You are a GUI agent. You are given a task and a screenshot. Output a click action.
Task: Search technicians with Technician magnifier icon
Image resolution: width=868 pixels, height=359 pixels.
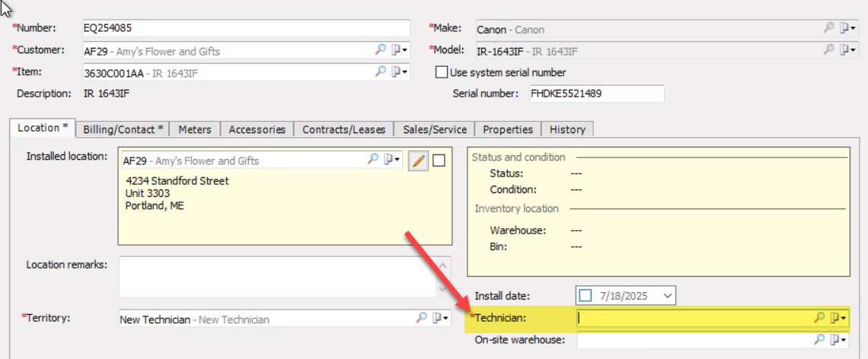[819, 317]
